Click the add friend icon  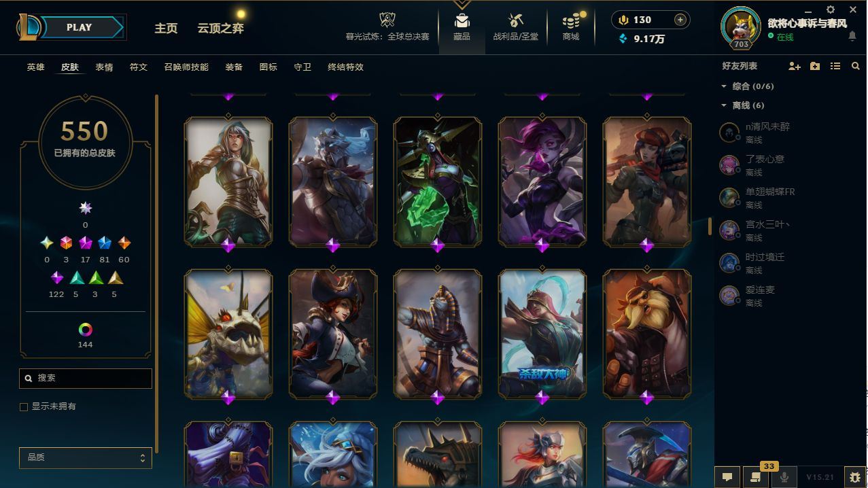[794, 66]
